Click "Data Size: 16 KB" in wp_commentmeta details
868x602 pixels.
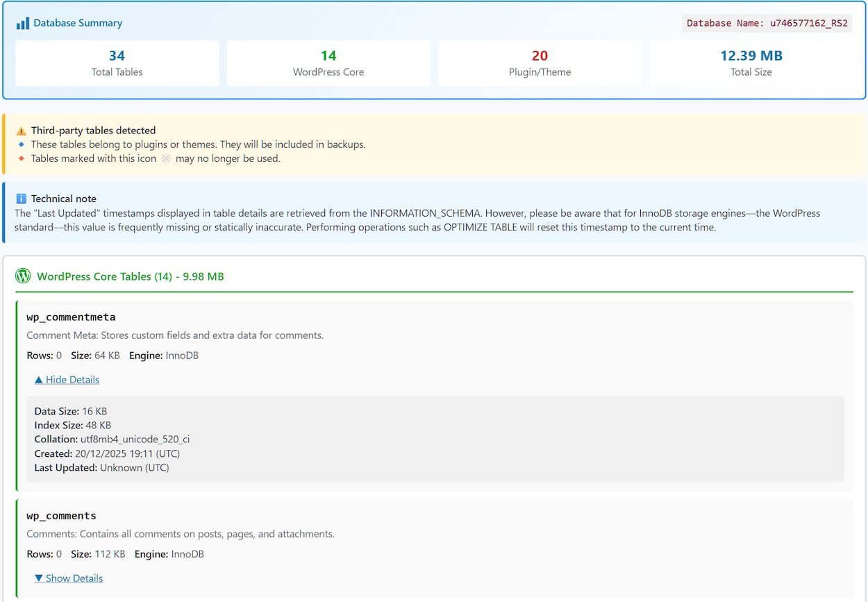pos(71,411)
